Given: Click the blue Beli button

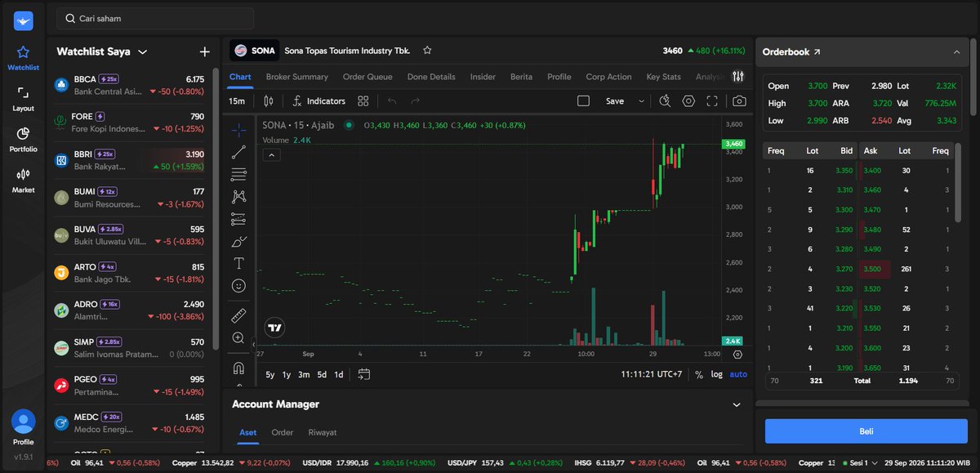Looking at the screenshot, I should tap(866, 431).
